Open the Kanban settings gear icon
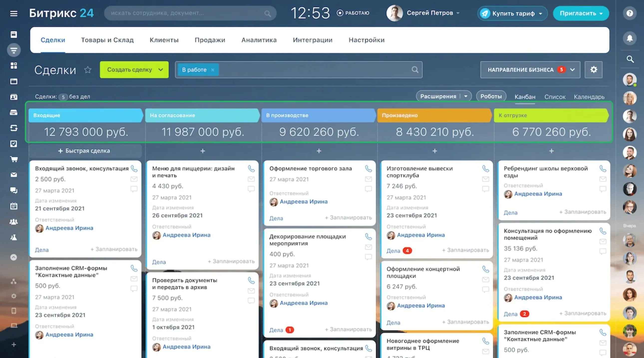This screenshot has width=644, height=358. (x=594, y=69)
